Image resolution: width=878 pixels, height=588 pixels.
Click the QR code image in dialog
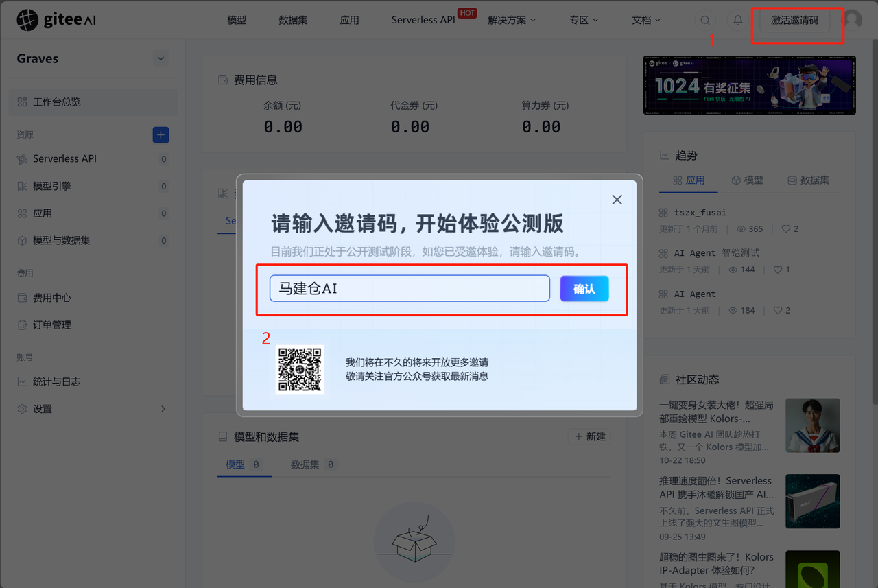300,369
